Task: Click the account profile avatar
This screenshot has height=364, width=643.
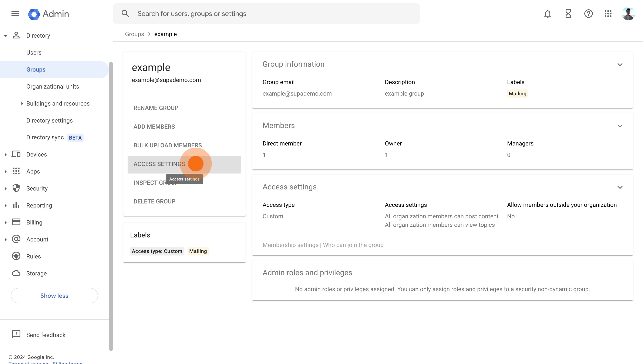Action: [x=628, y=14]
